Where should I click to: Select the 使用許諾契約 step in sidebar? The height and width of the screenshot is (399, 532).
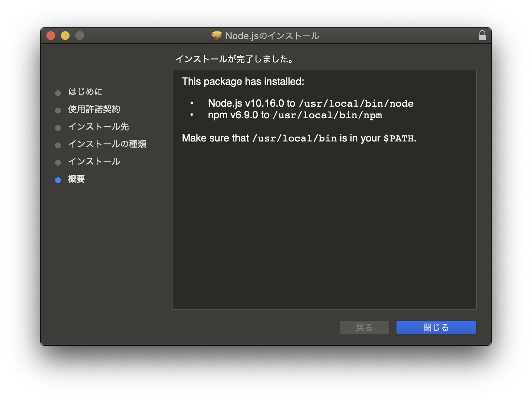94,109
